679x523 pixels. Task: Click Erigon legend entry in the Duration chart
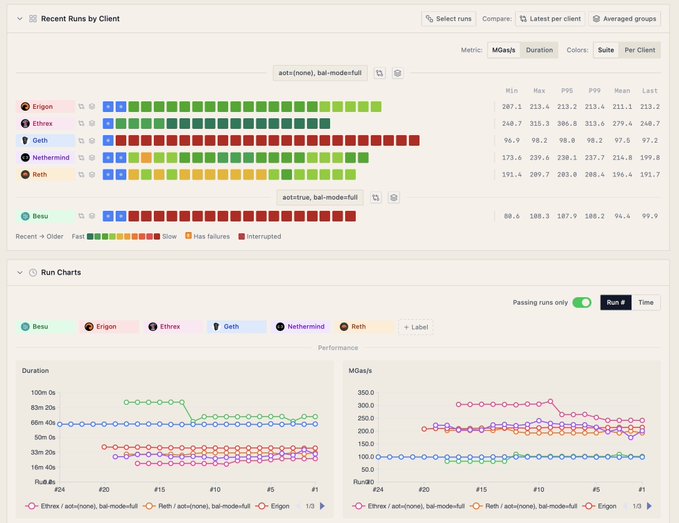(273, 506)
